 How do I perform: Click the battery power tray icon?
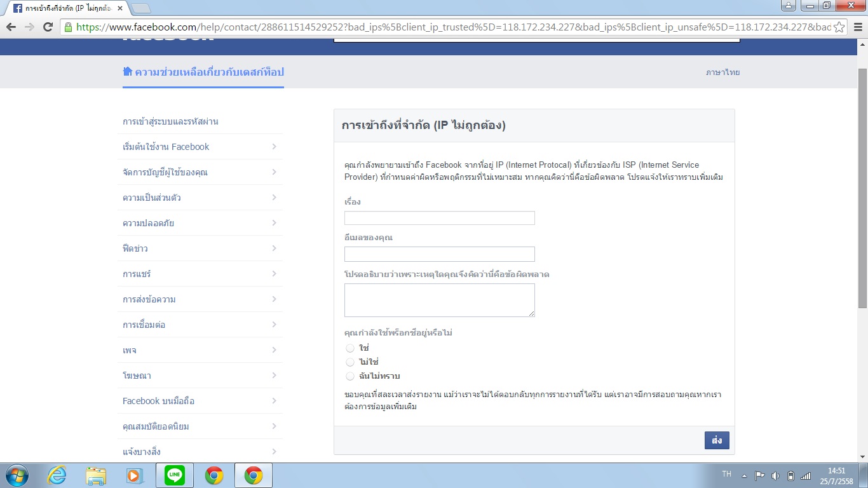tap(790, 475)
